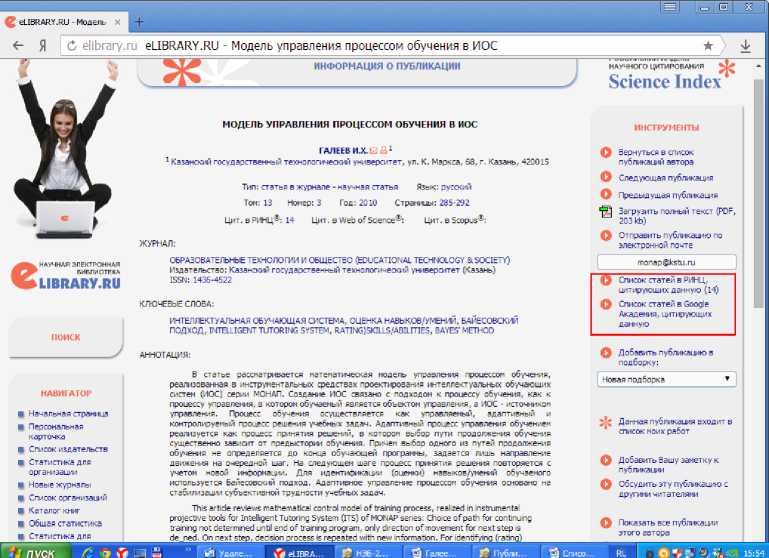Open 'Персональная карточка' navigator link
The image size is (769, 558).
pyautogui.click(x=55, y=431)
